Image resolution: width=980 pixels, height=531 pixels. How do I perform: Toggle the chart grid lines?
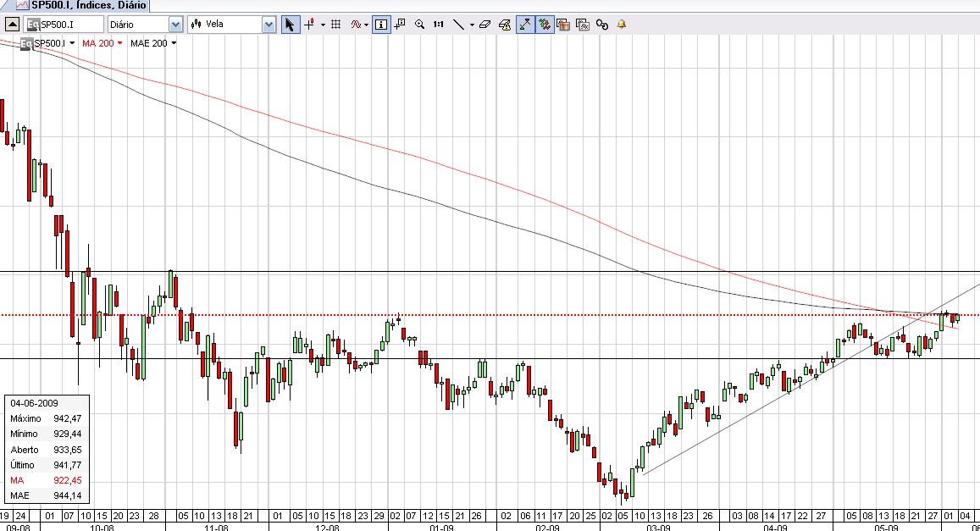[x=335, y=25]
